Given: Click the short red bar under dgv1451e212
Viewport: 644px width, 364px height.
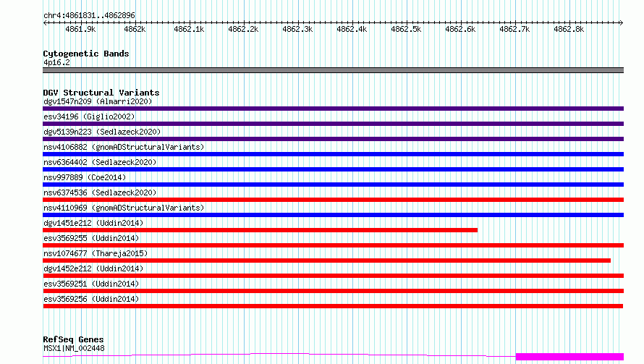Looking at the screenshot, I should (260, 230).
